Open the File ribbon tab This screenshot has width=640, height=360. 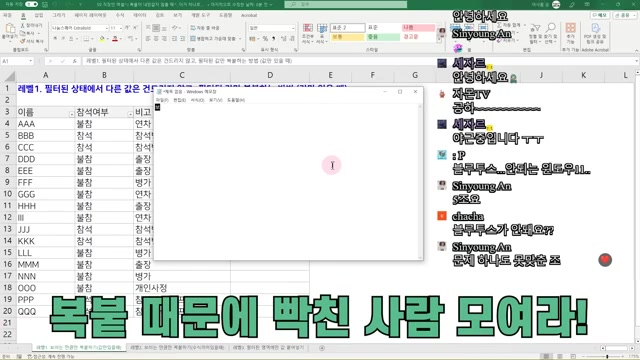tap(7, 15)
